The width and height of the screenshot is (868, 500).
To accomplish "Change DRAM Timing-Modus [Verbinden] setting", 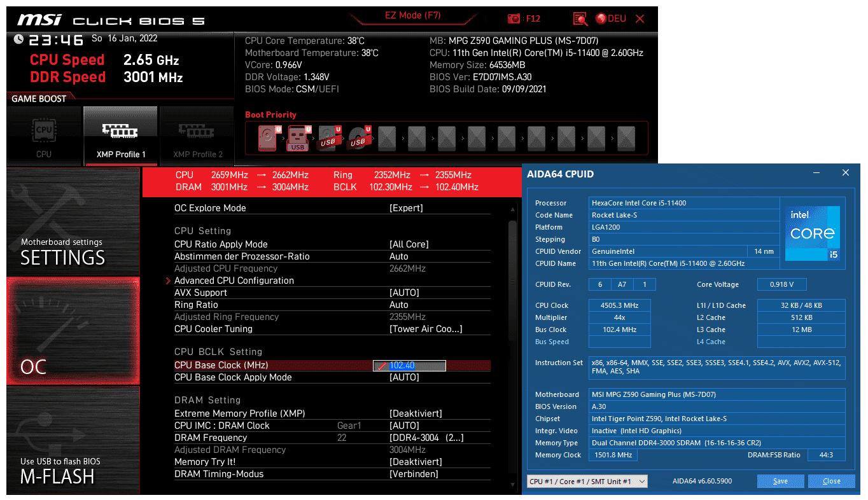I will click(414, 474).
